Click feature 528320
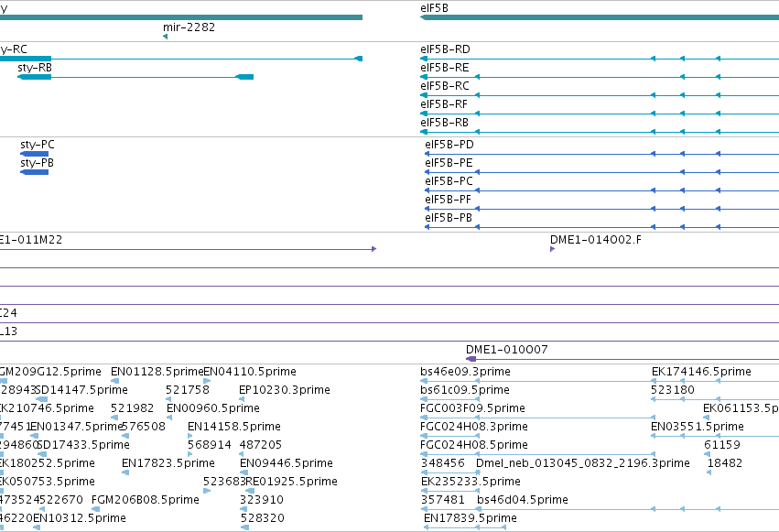 click(x=263, y=518)
